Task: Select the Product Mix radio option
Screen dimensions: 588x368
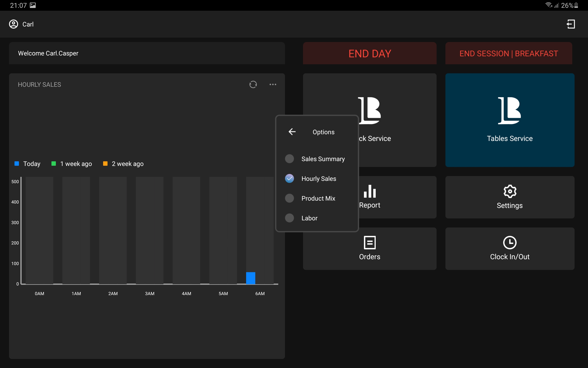Action: pyautogui.click(x=289, y=198)
